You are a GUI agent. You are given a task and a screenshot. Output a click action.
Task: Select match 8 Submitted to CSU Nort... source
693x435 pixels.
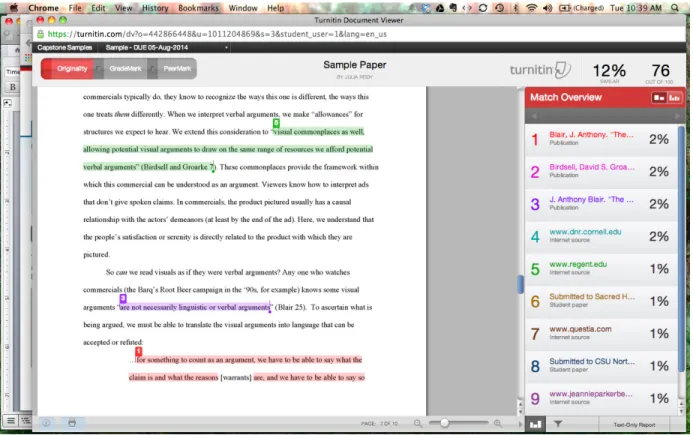[x=601, y=366]
